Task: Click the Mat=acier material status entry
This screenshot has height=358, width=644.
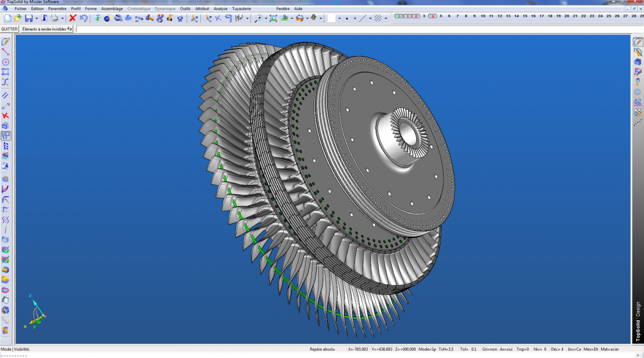Action: (x=610, y=350)
